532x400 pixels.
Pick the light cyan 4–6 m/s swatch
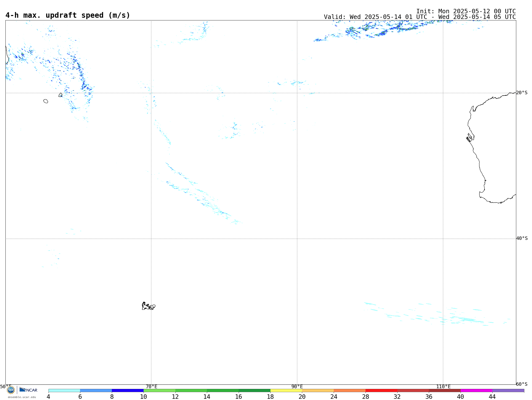64,390
